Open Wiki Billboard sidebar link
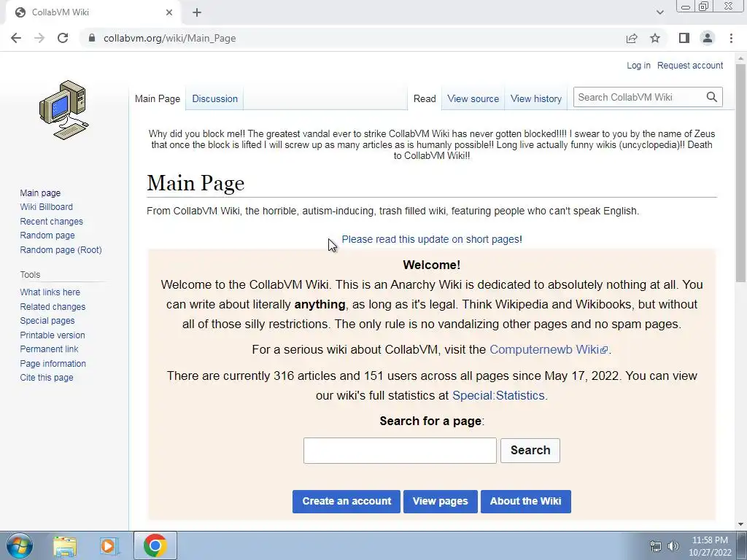 click(46, 206)
